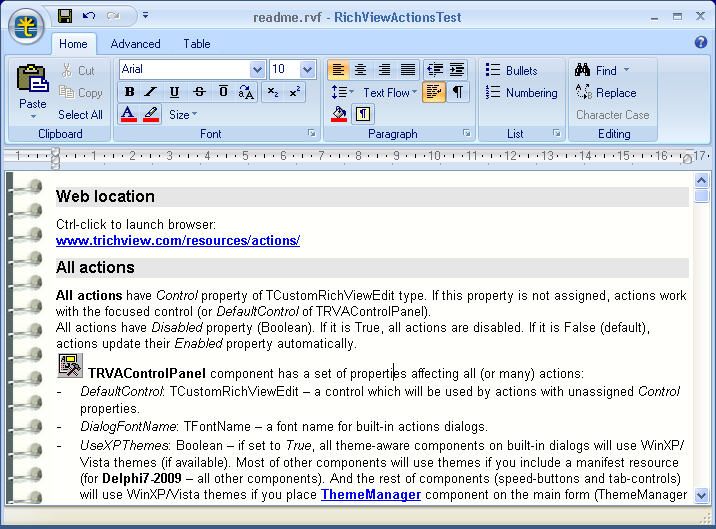Undo the last action

click(x=89, y=16)
